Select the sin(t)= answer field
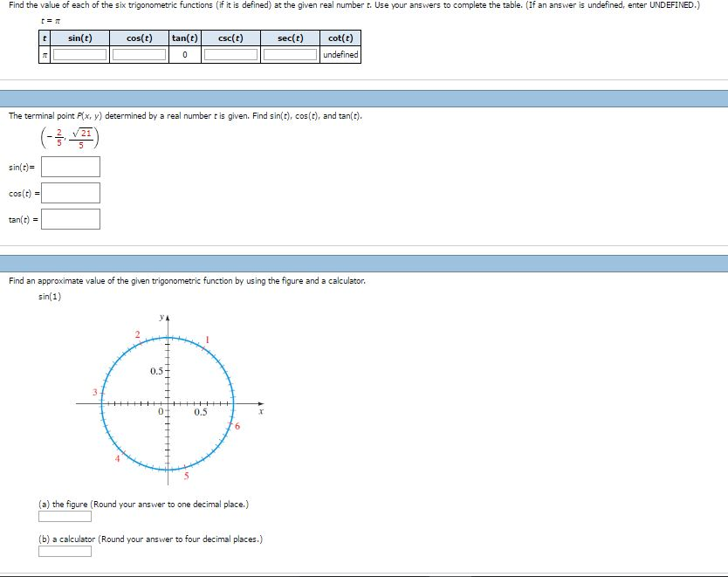This screenshot has width=728, height=577. click(x=72, y=166)
